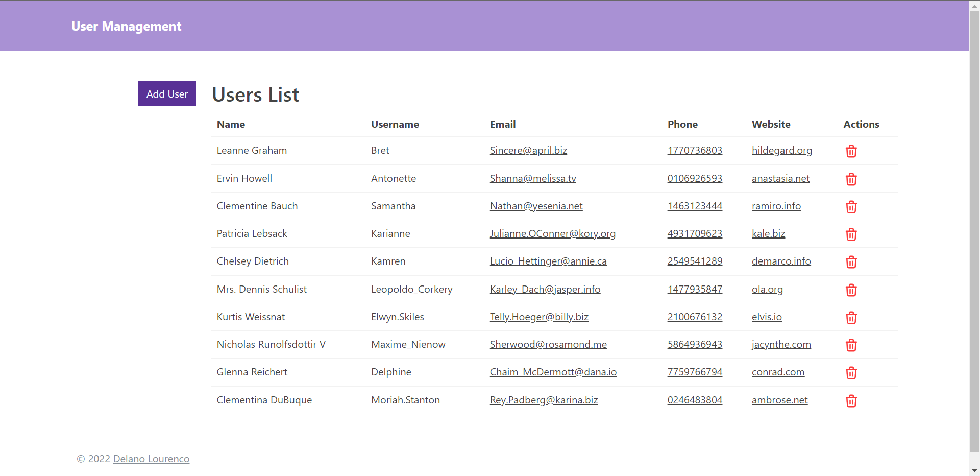Visit website elvis.io
The height and width of the screenshot is (476, 980).
tap(767, 317)
